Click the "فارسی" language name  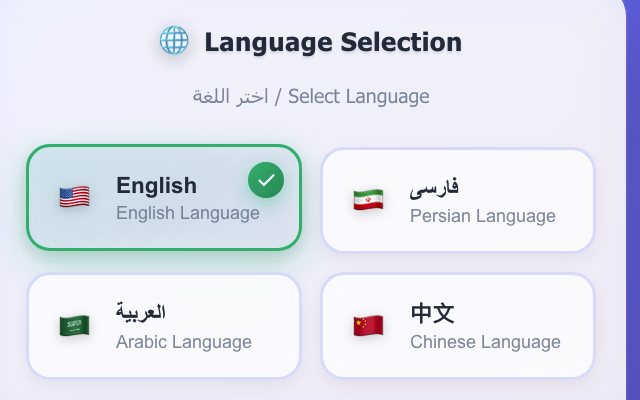[435, 187]
